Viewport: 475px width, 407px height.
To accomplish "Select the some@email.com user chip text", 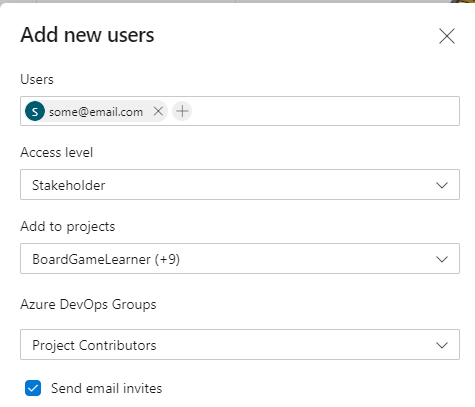I will click(96, 112).
